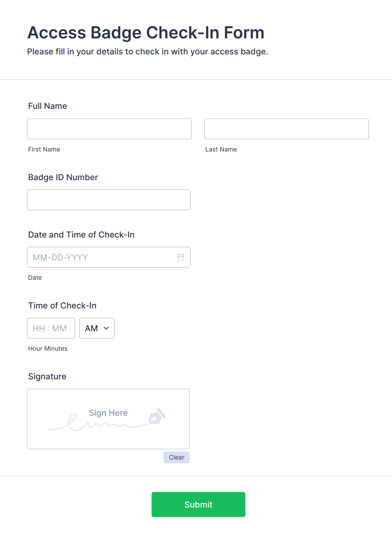The width and height of the screenshot is (392, 538).
Task: Click the Hour Minutes sublabel
Action: coord(48,349)
